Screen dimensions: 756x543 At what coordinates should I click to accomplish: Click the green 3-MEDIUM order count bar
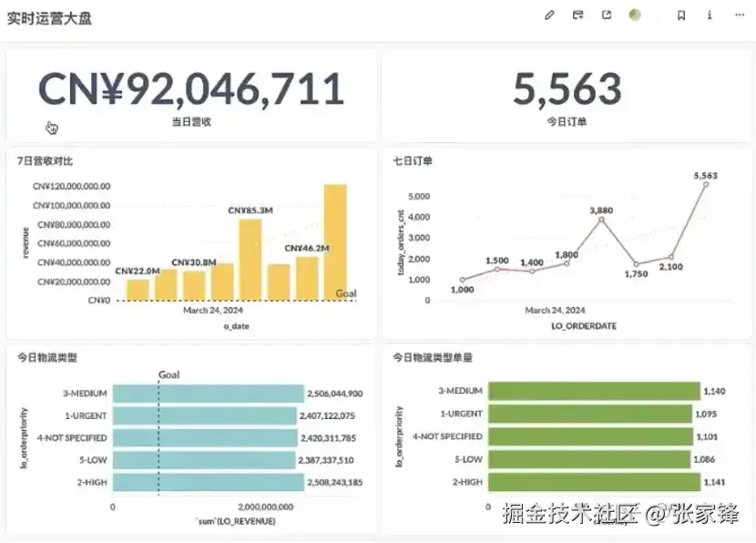tap(594, 391)
